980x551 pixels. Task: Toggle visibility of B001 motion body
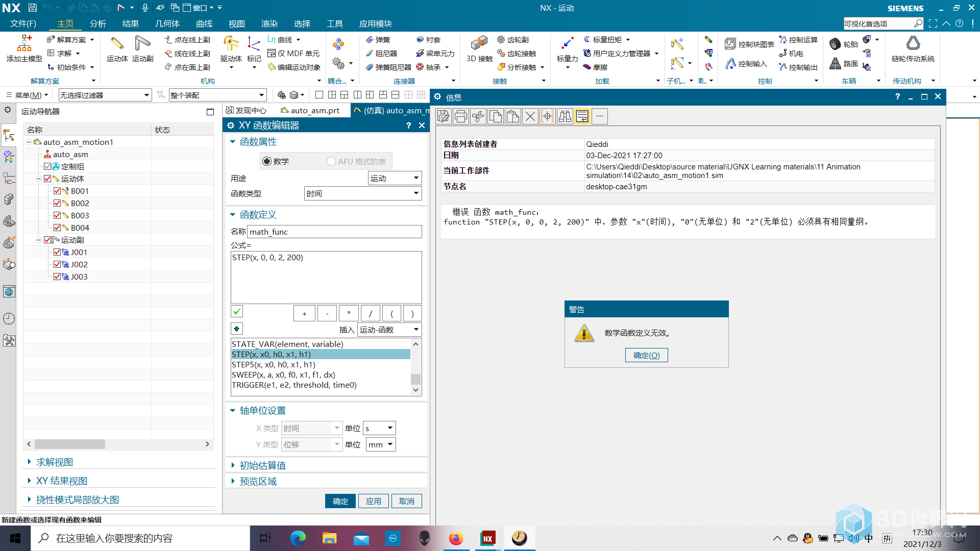57,190
